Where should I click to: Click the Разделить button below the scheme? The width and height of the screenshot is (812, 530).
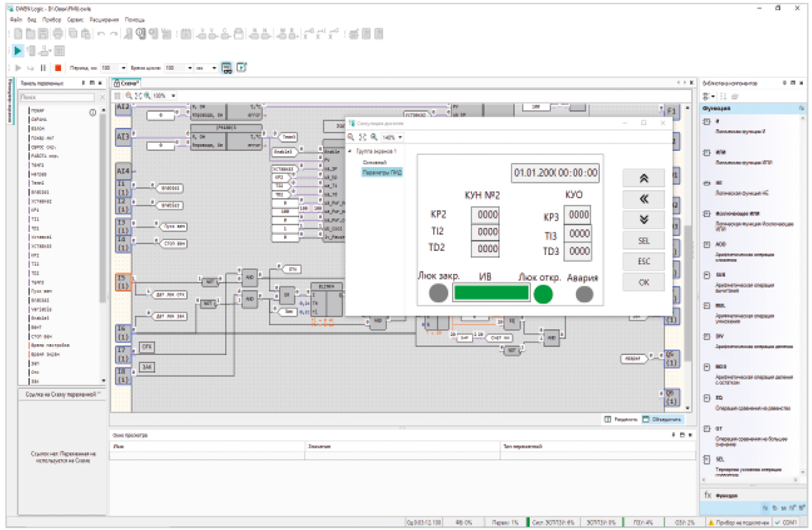click(x=621, y=420)
